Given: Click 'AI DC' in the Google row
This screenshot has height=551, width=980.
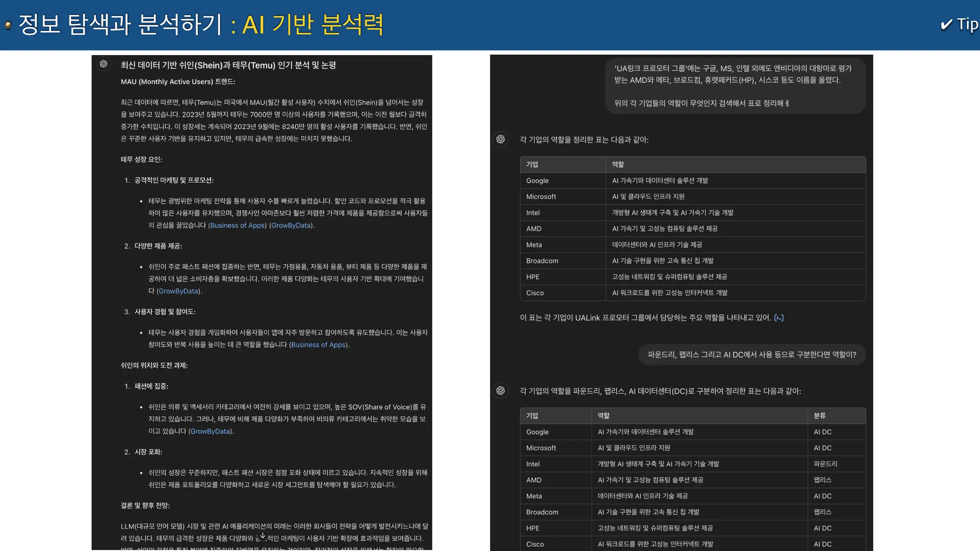Looking at the screenshot, I should [x=823, y=432].
